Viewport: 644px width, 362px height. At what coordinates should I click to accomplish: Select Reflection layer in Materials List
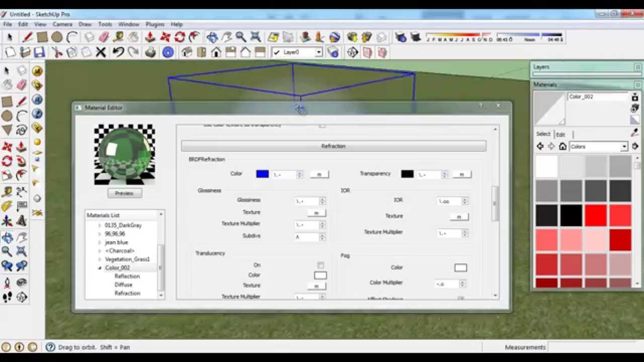point(127,276)
